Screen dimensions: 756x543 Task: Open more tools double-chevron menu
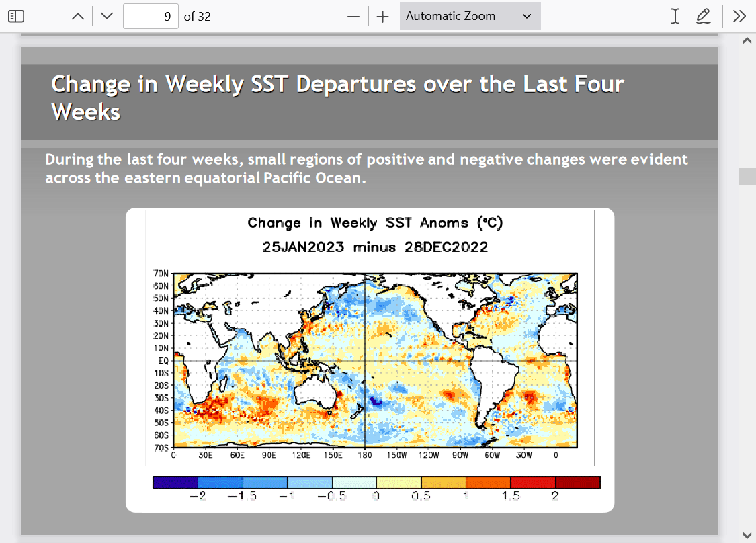pyautogui.click(x=739, y=16)
